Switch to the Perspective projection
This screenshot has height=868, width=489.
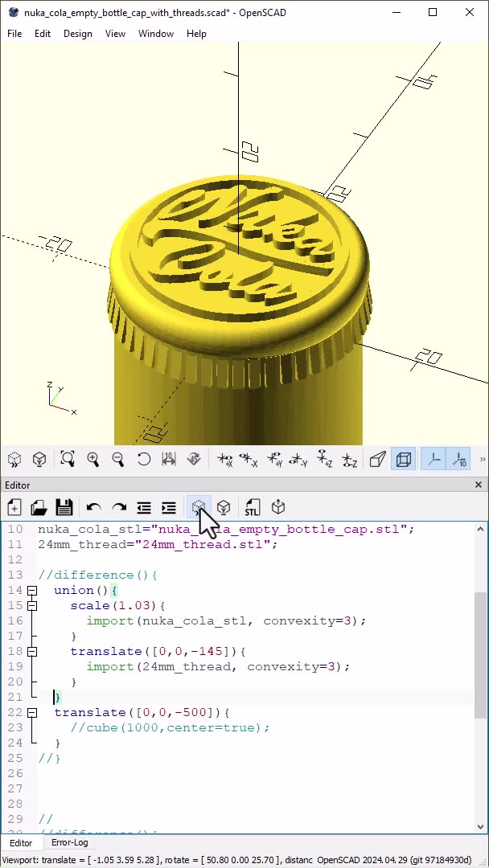click(378, 460)
